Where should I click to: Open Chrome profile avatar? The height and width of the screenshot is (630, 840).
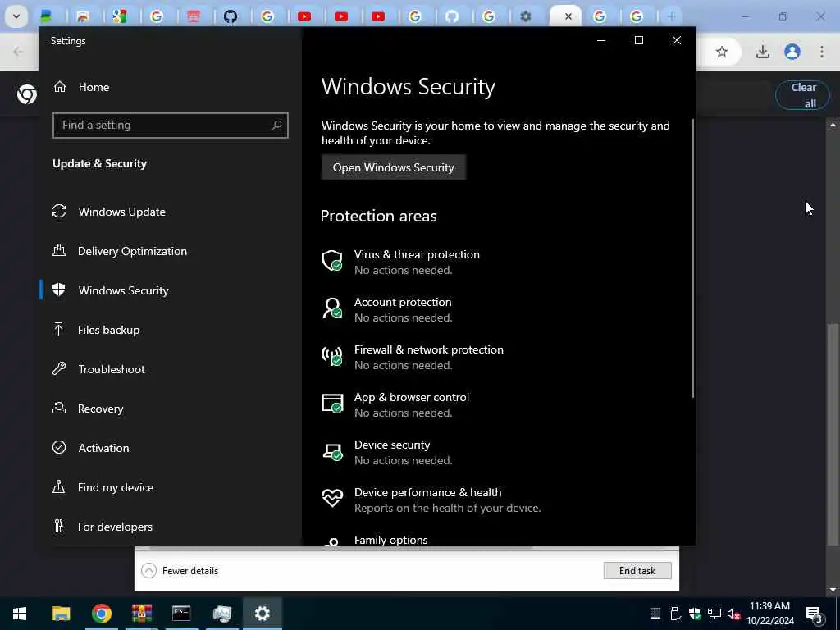point(792,52)
